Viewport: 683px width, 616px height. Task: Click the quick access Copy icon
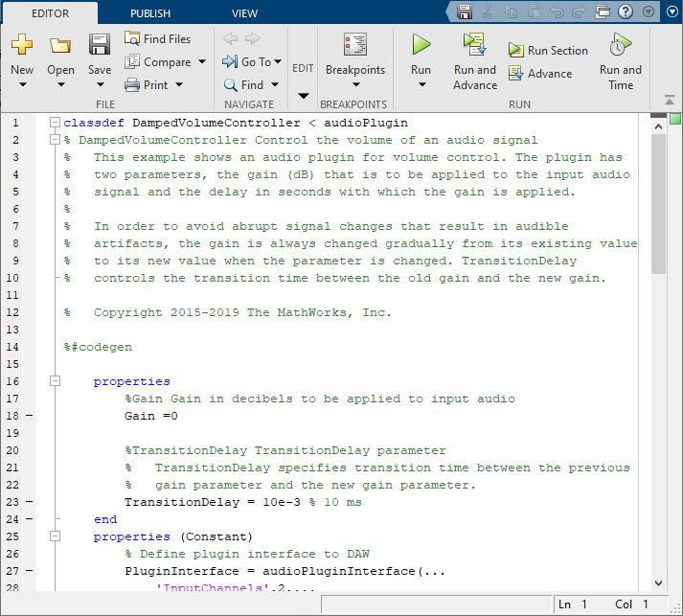pos(511,11)
